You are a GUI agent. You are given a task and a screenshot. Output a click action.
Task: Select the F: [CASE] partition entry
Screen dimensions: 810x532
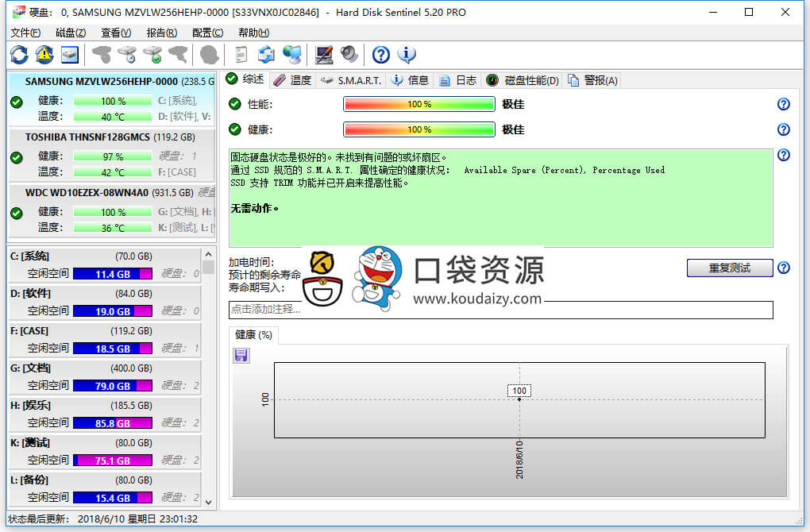click(x=105, y=339)
